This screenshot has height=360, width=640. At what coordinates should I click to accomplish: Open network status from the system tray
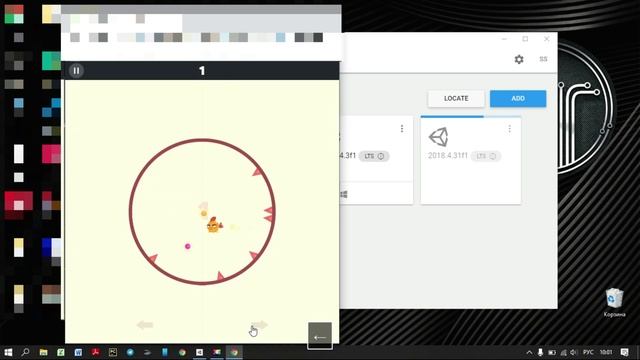[563, 352]
